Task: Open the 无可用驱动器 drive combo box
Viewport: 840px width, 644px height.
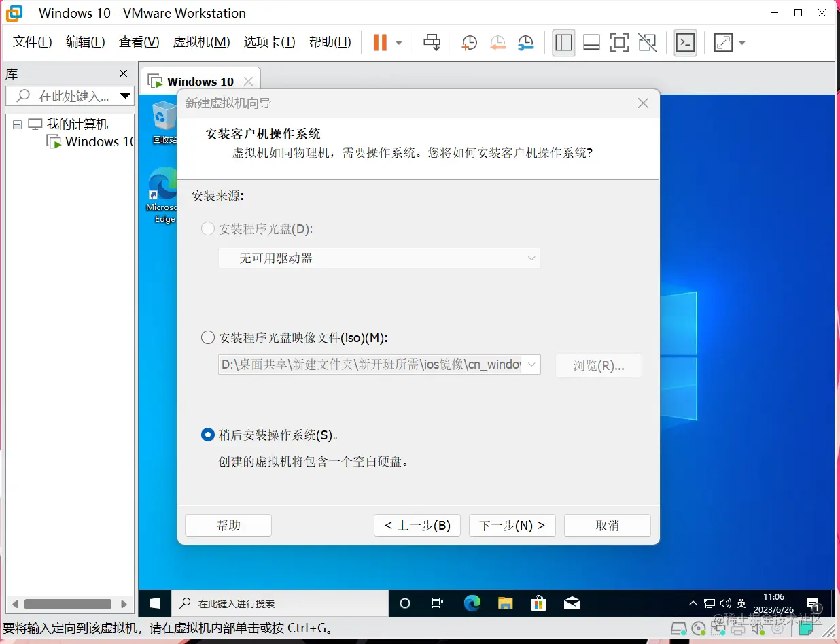Action: [x=379, y=258]
